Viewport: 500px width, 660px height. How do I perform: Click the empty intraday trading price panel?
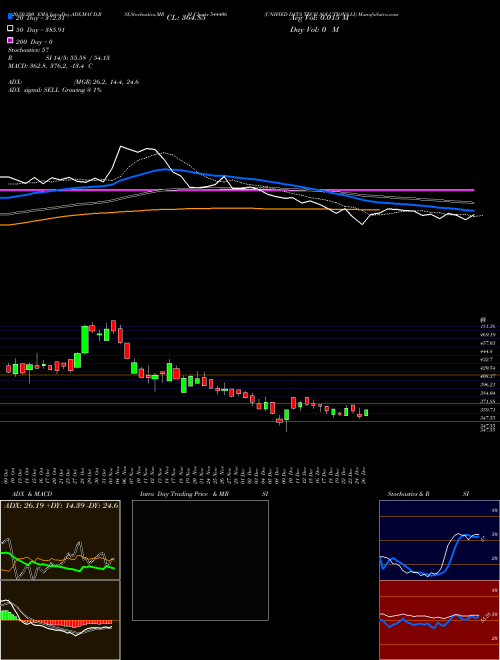click(200, 560)
